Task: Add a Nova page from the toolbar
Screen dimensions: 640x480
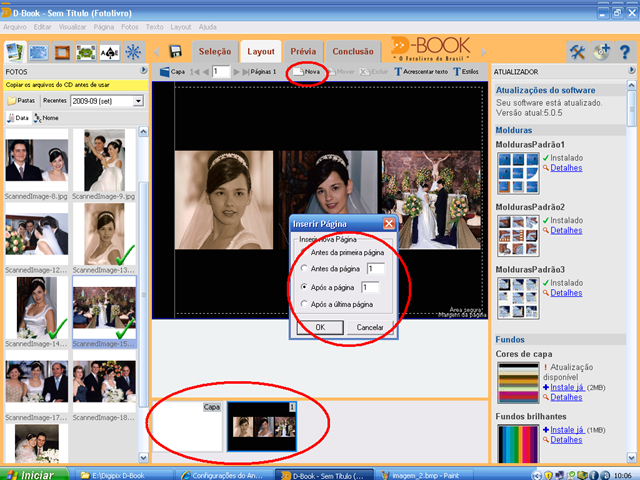Action: tap(307, 72)
